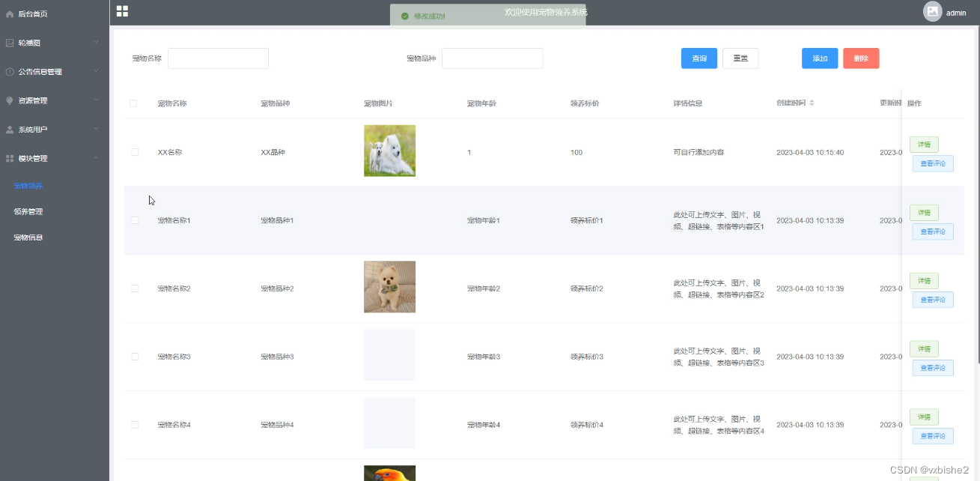
Task: Click the 领养标价 column header
Action: [x=585, y=103]
